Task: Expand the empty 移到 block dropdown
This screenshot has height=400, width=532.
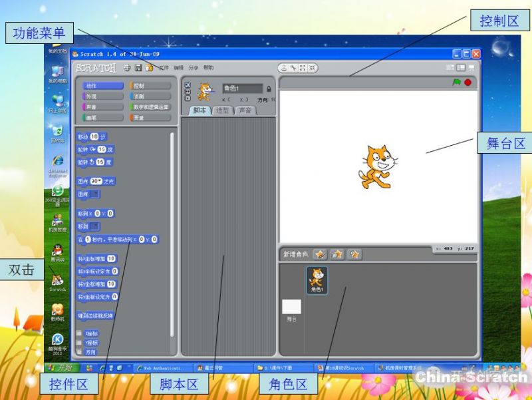Action: coord(95,226)
